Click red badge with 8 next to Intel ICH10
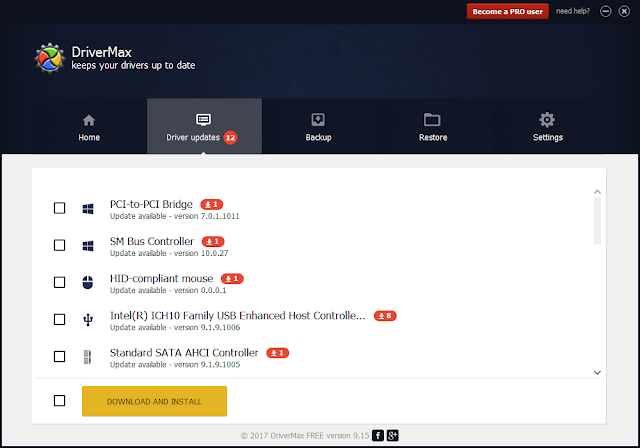This screenshot has width=640, height=448. pyautogui.click(x=385, y=316)
